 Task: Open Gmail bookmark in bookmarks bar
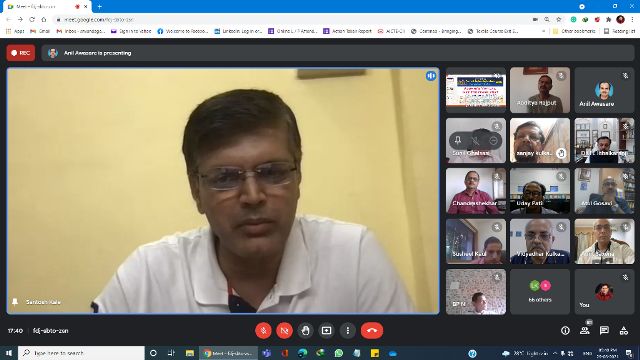click(x=40, y=31)
